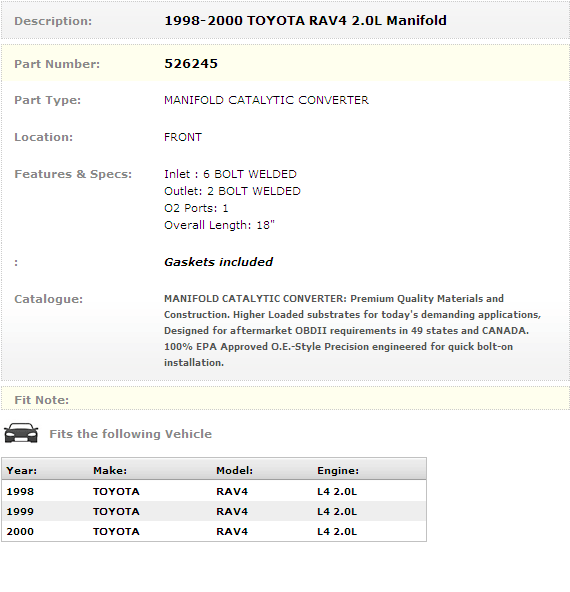570x592 pixels.
Task: Click the car icon beside Fits the following Vehicle
Action: pyautogui.click(x=21, y=433)
